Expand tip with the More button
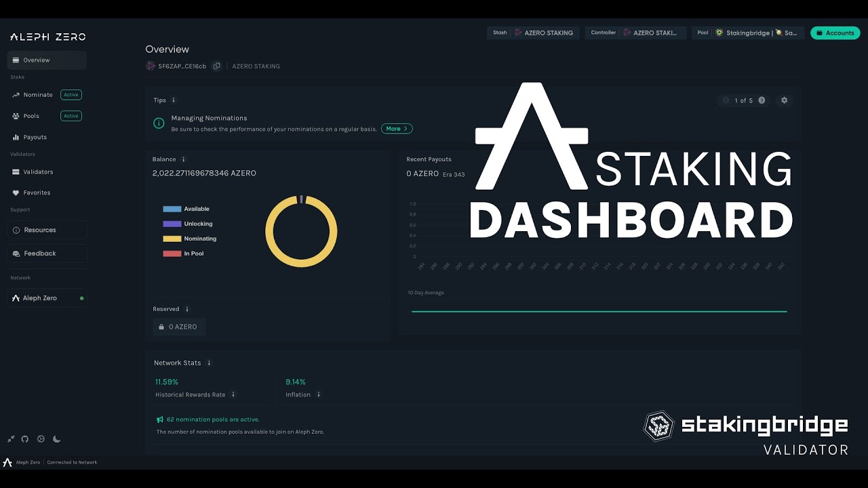 (x=397, y=129)
